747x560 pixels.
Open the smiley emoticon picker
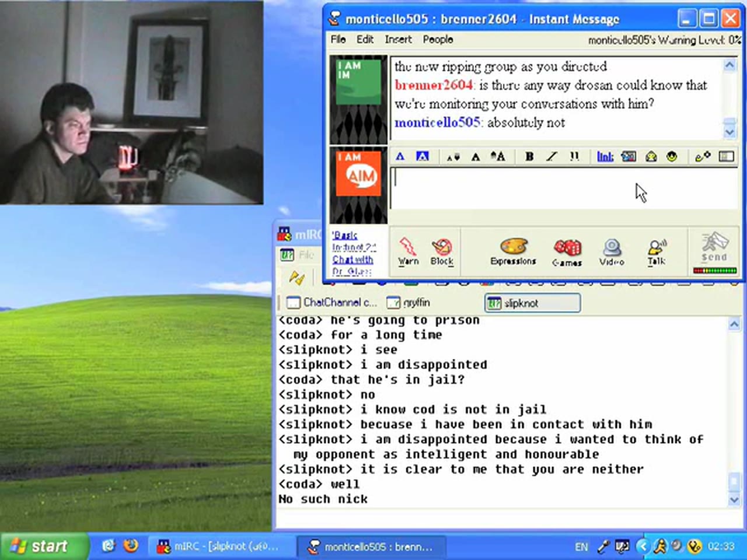coord(672,156)
